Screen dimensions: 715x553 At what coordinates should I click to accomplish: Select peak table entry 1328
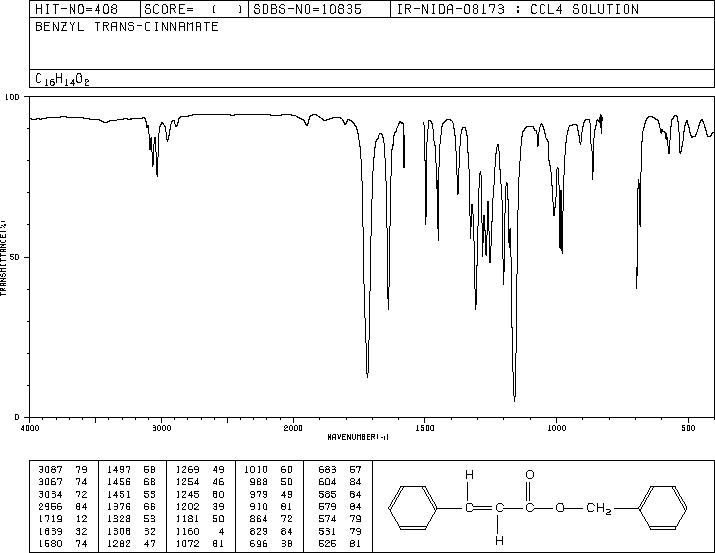pos(119,519)
